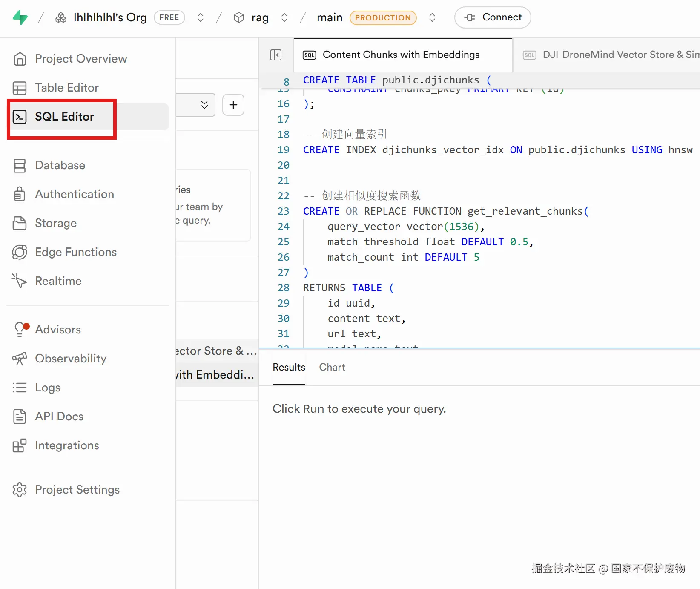Open Edge Functions page
This screenshot has height=589, width=700.
pos(75,252)
